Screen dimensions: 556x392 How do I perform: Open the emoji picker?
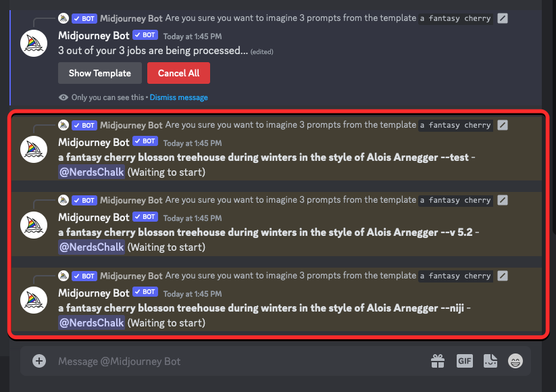click(x=515, y=361)
